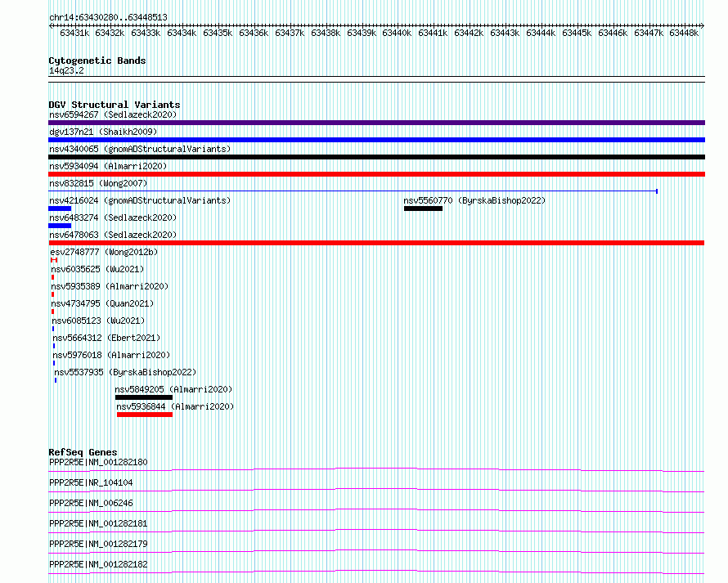Open esv2748777 (Wong2012b) label
This screenshot has width=728, height=583.
coord(104,252)
